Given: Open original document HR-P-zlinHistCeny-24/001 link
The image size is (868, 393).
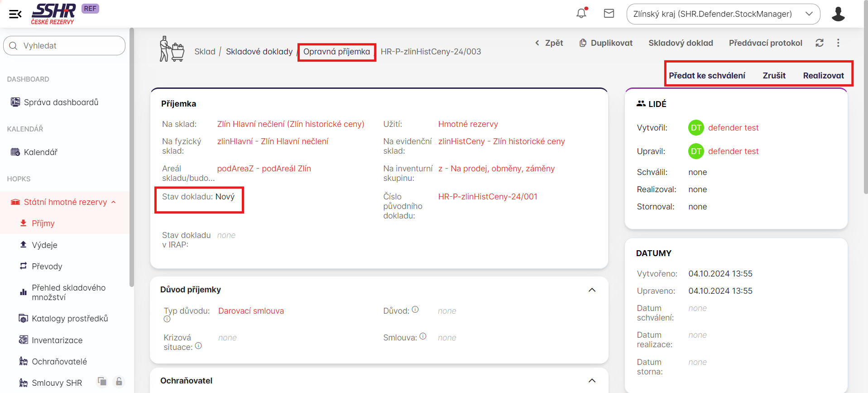Looking at the screenshot, I should 488,197.
